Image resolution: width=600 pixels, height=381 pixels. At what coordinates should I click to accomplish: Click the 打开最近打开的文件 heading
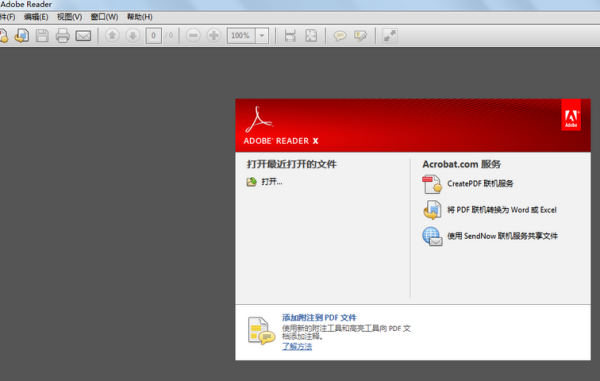(x=292, y=164)
